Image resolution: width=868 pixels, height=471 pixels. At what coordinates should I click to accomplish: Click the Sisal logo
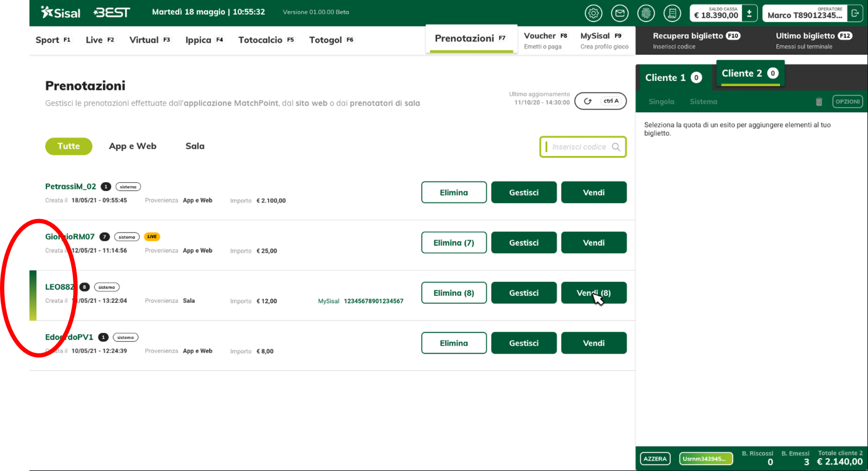60,13
